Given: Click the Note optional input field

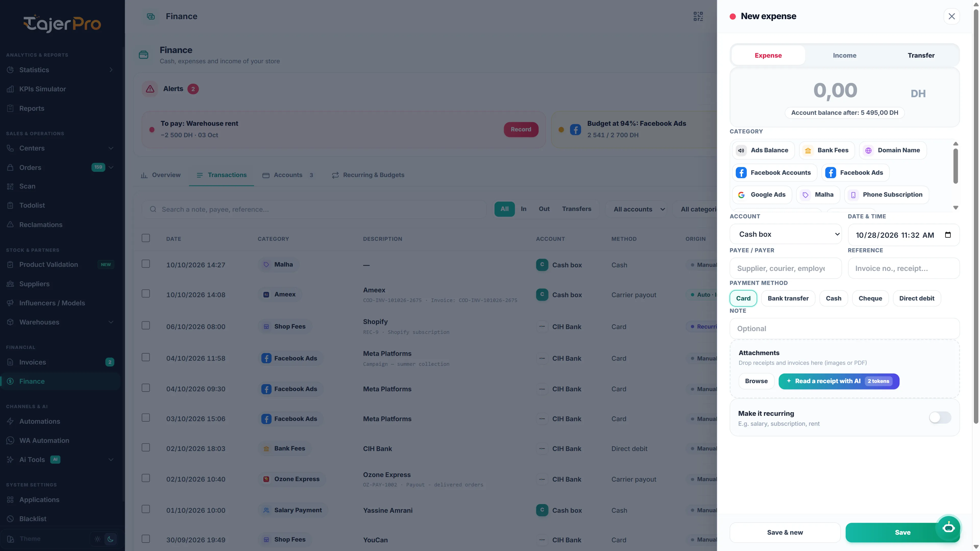Looking at the screenshot, I should [x=844, y=329].
